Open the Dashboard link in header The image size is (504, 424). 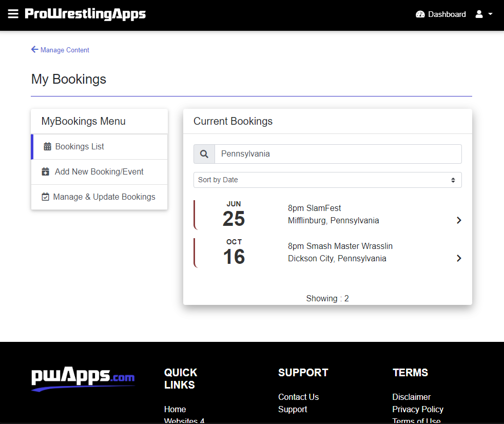click(x=447, y=14)
